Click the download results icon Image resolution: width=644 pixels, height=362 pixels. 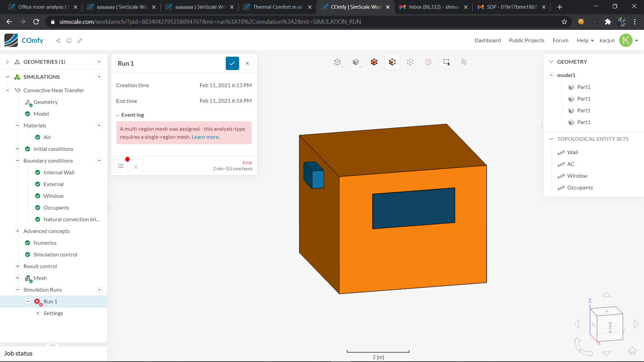click(x=136, y=166)
